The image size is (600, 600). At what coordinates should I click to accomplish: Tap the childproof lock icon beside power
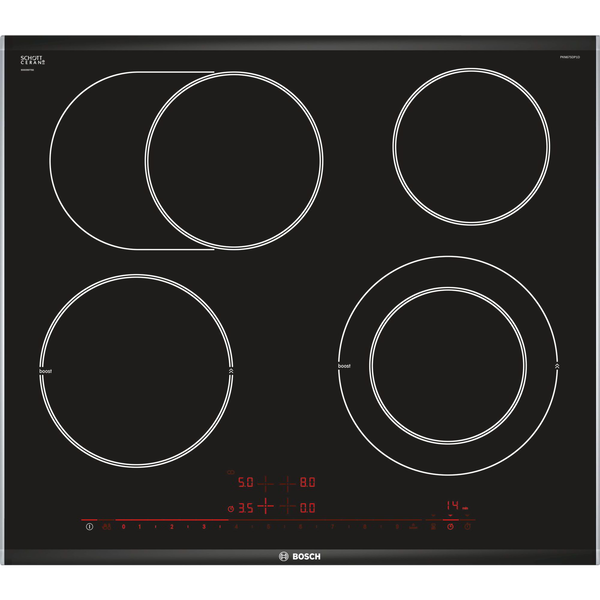point(107,527)
